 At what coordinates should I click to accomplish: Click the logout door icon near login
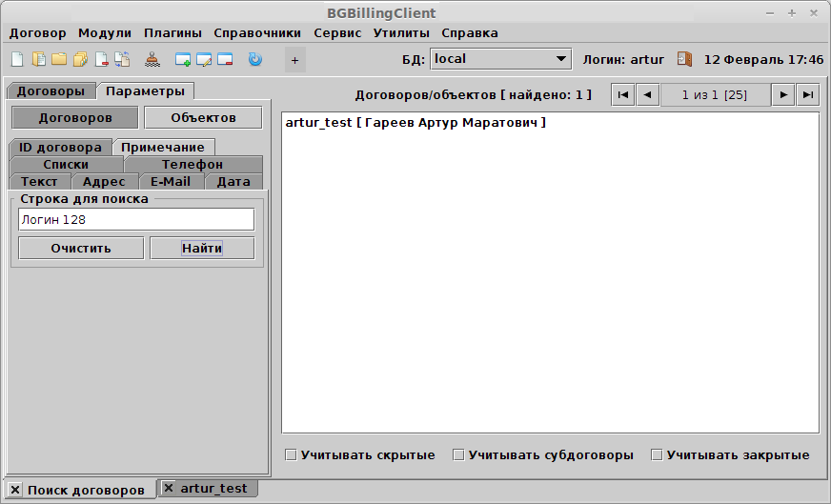pos(684,59)
